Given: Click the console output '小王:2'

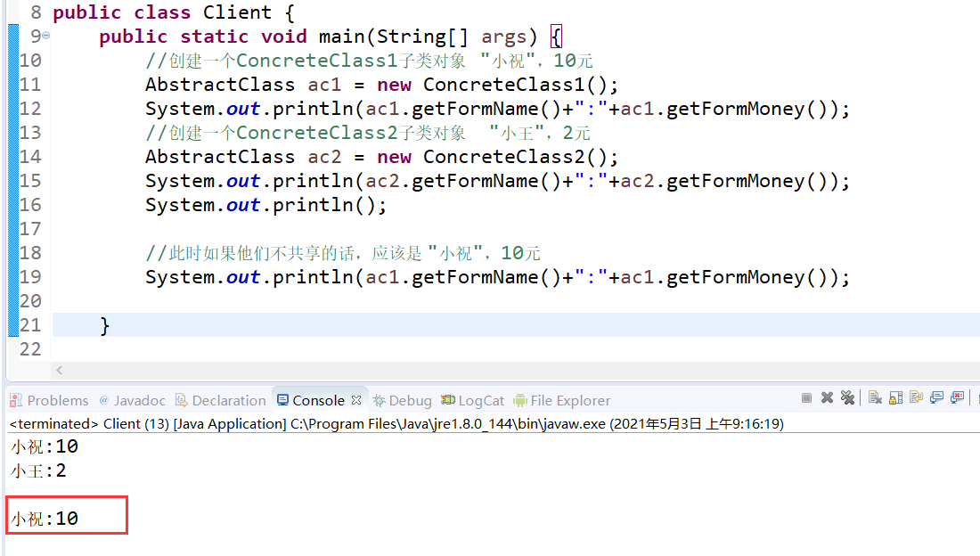Looking at the screenshot, I should 38,470.
